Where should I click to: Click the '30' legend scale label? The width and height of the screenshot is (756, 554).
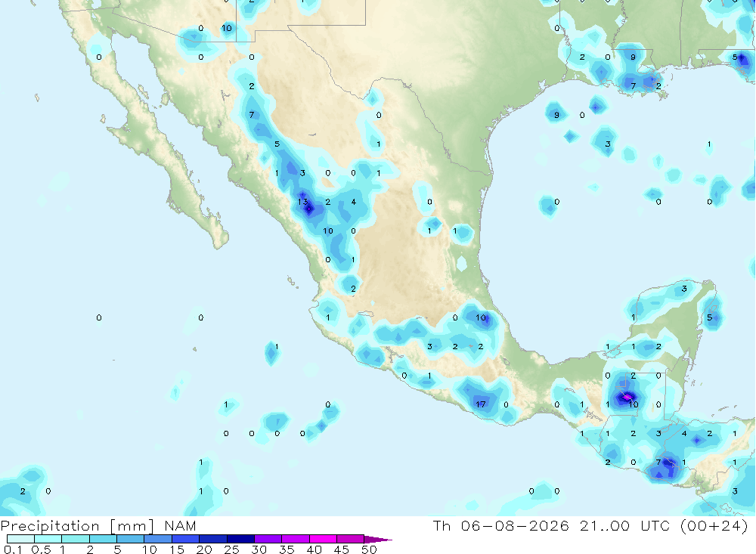(259, 549)
